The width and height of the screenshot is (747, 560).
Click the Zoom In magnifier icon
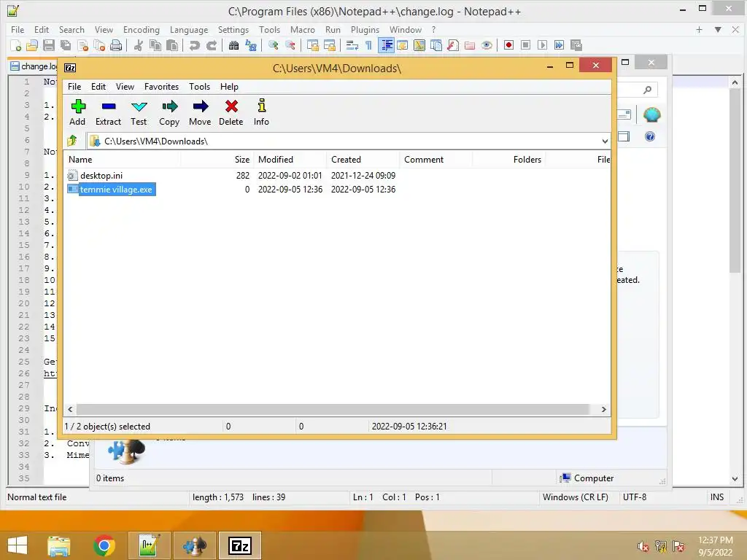(274, 45)
